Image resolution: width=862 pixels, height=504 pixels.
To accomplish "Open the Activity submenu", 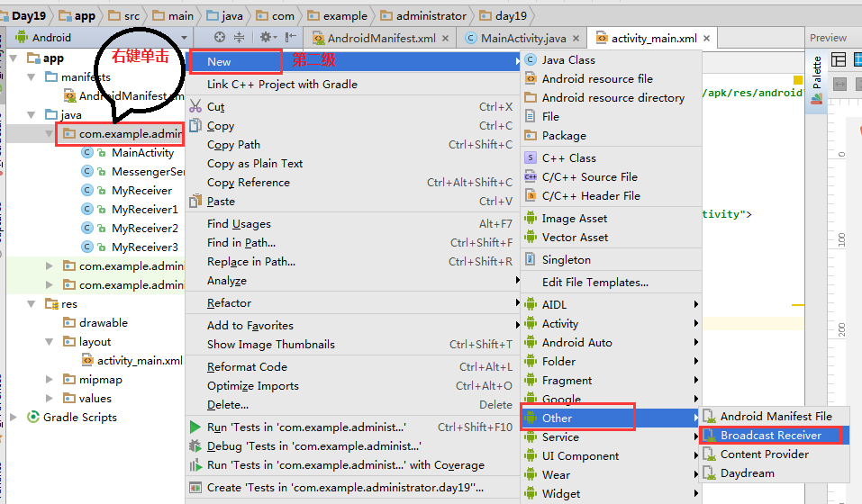I will (612, 323).
